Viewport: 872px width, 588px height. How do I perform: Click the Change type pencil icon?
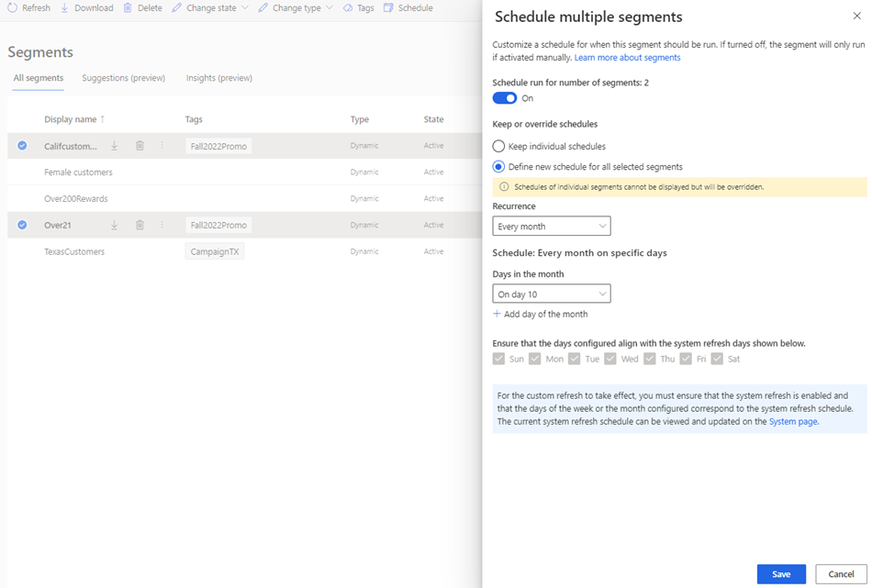[x=263, y=7]
